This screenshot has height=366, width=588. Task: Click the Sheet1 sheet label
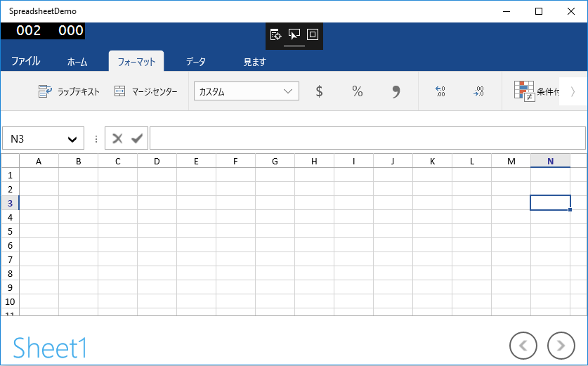50,348
